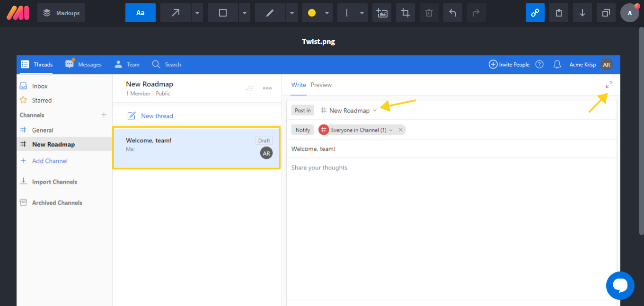
Task: Click the Twist.png file title
Action: pos(318,42)
